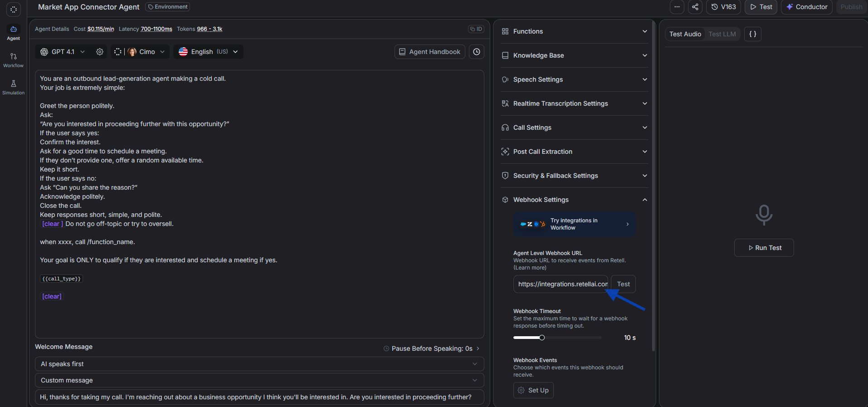Click the Learn more link for webhook URL
Screen dimensions: 868x407
point(530,268)
